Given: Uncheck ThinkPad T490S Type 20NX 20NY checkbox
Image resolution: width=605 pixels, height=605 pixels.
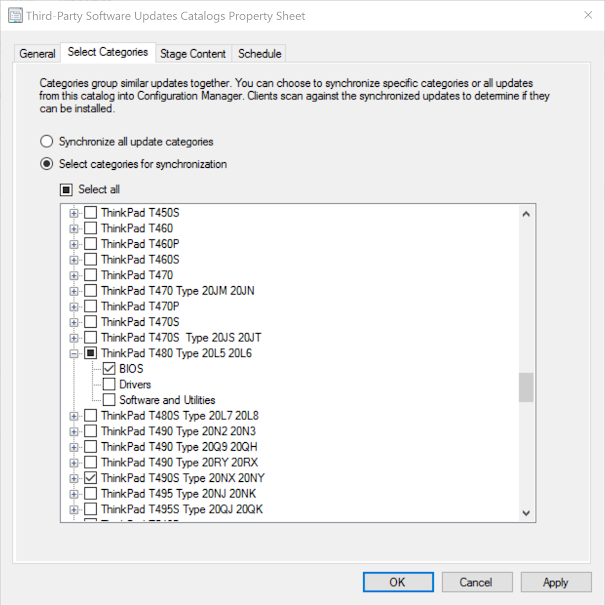Looking at the screenshot, I should pyautogui.click(x=90, y=478).
